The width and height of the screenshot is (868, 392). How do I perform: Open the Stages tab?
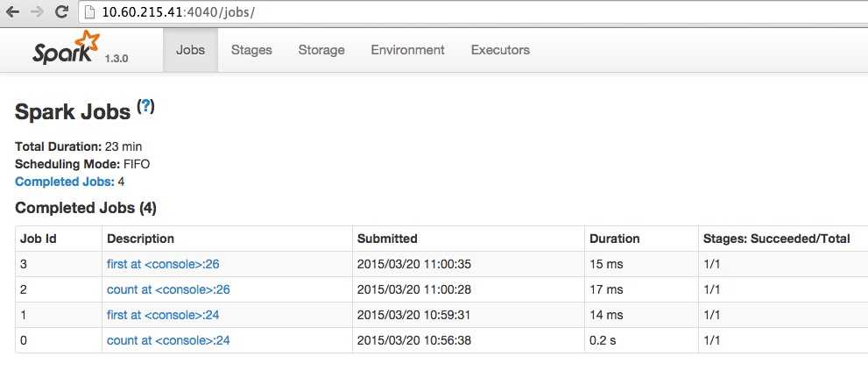(251, 50)
